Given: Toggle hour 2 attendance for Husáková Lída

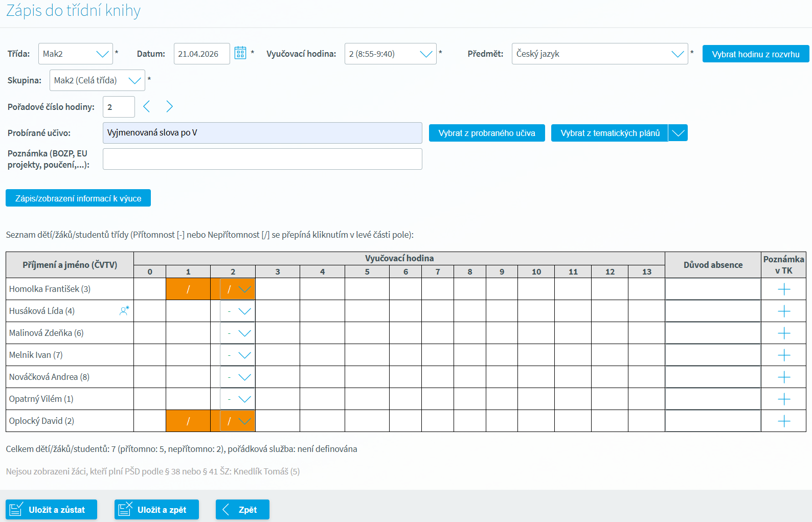Looking at the screenshot, I should click(229, 311).
